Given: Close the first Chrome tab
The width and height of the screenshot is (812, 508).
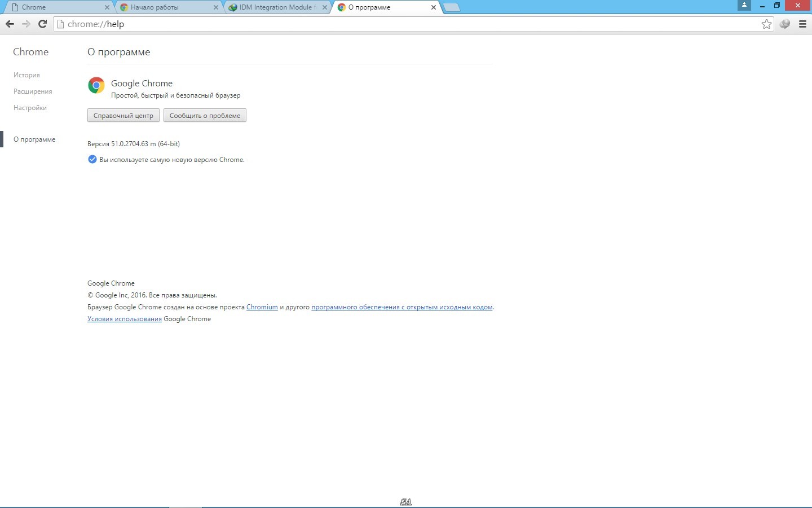Looking at the screenshot, I should [107, 7].
